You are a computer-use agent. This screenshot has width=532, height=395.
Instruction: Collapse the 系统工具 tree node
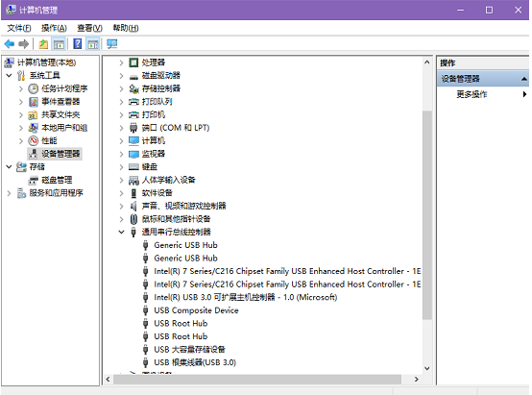click(10, 75)
